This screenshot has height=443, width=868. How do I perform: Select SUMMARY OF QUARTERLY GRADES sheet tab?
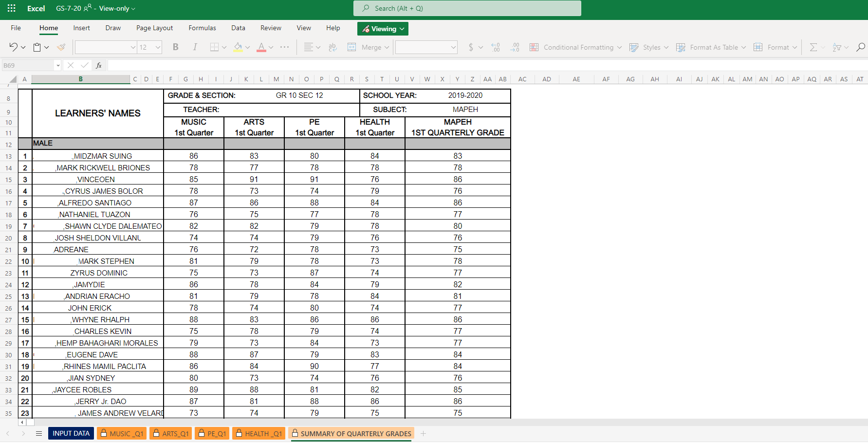(x=351, y=433)
